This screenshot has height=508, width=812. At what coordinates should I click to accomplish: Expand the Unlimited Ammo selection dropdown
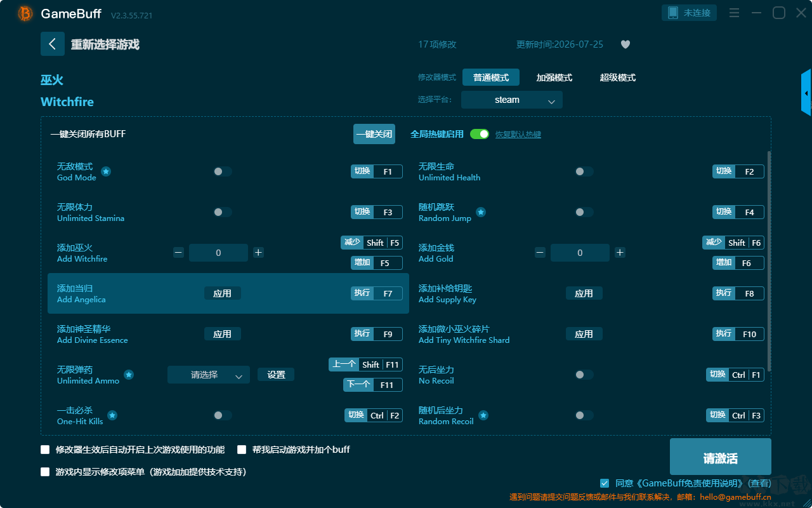click(209, 375)
